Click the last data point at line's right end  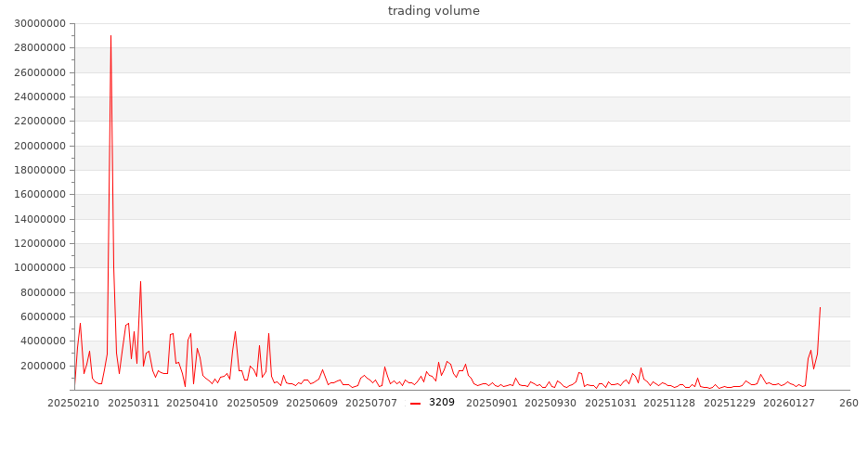click(820, 307)
